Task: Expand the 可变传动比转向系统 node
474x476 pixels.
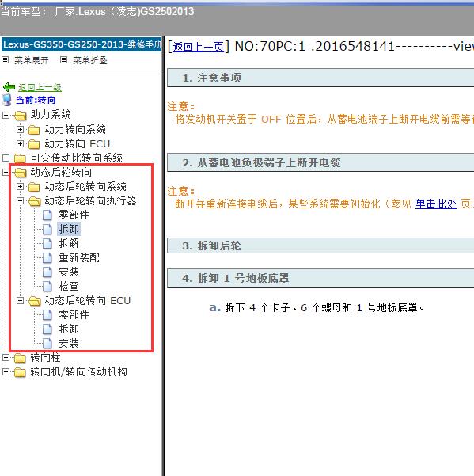Action: [x=6, y=158]
